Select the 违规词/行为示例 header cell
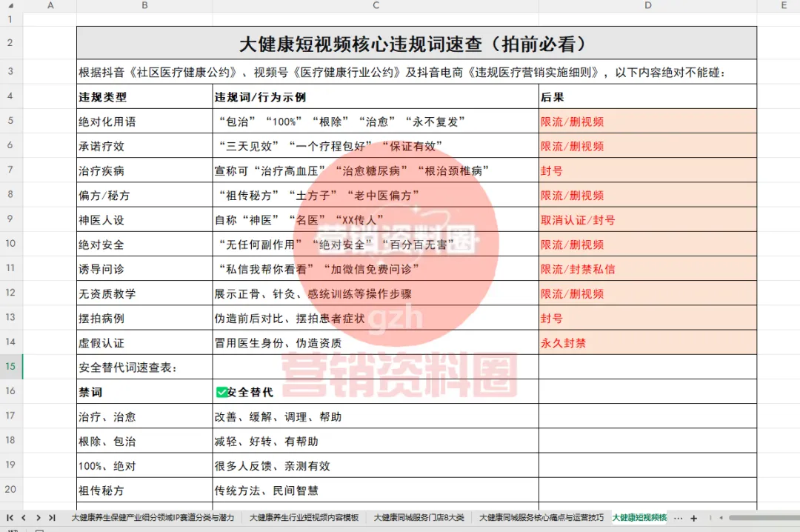This screenshot has height=532, width=800. coord(376,96)
